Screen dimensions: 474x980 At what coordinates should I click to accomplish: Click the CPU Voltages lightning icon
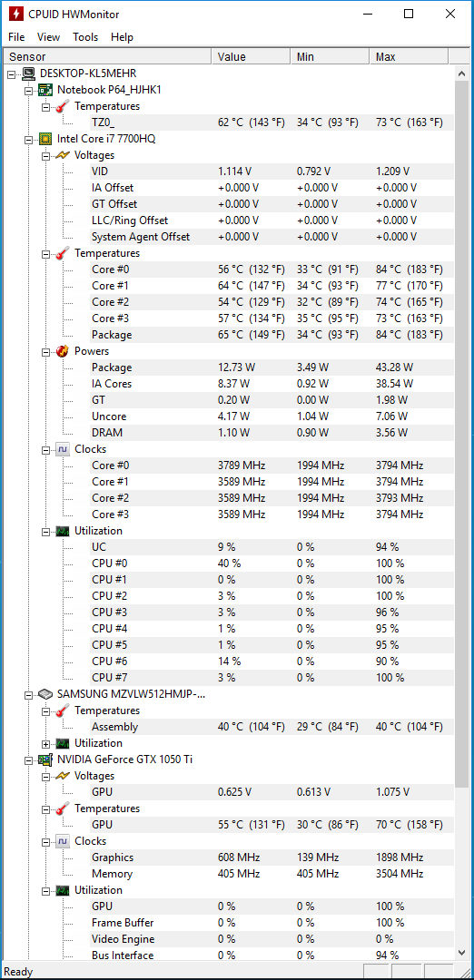pyautogui.click(x=63, y=155)
